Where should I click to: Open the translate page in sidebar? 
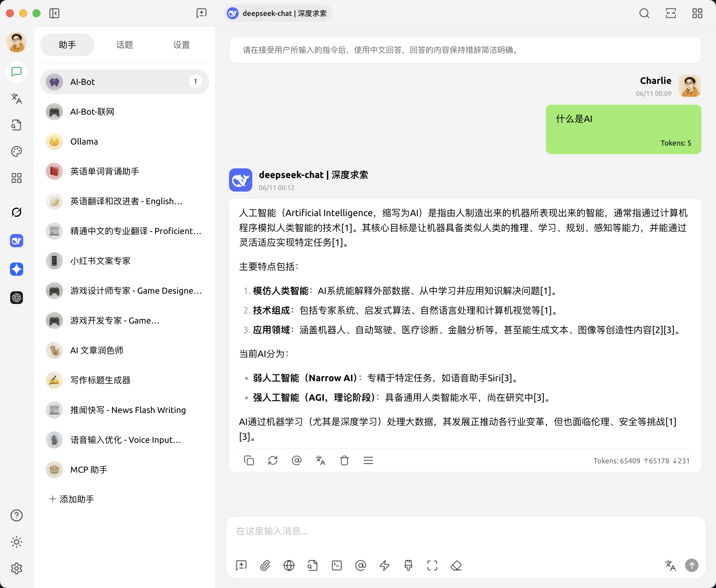click(17, 98)
